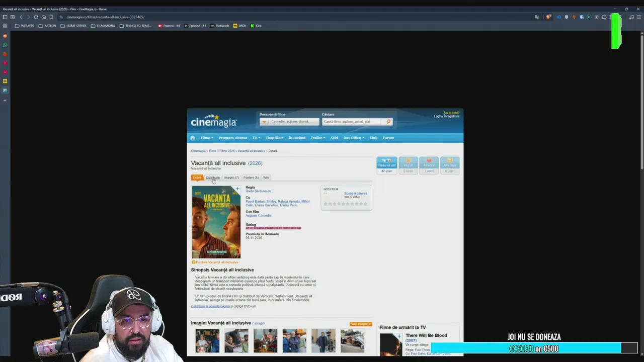
Task: Open the HOME SERVER bookmarks folder
Action: [x=73, y=26]
